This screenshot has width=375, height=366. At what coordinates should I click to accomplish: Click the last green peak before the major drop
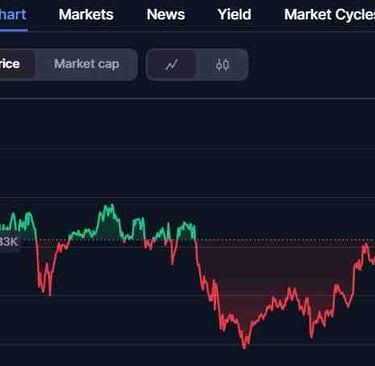[185, 224]
